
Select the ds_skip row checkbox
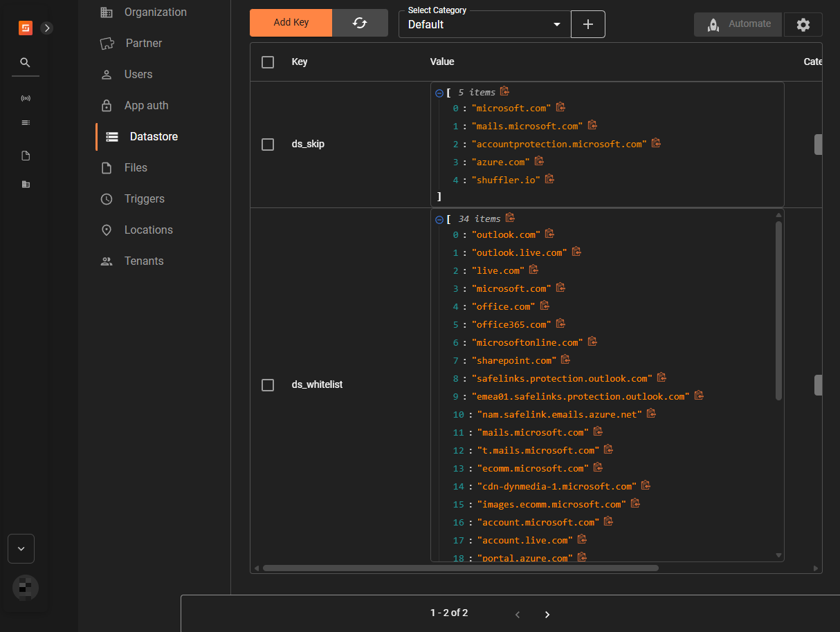point(268,145)
